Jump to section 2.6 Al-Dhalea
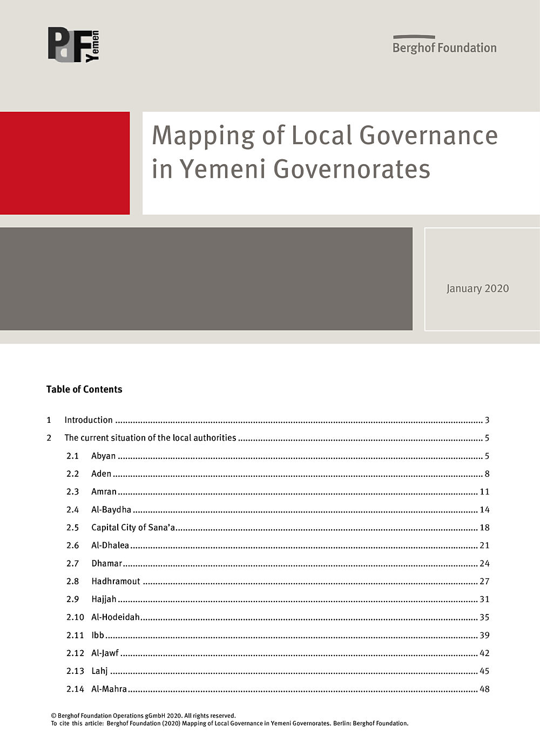This screenshot has width=540, height=756. point(278,545)
